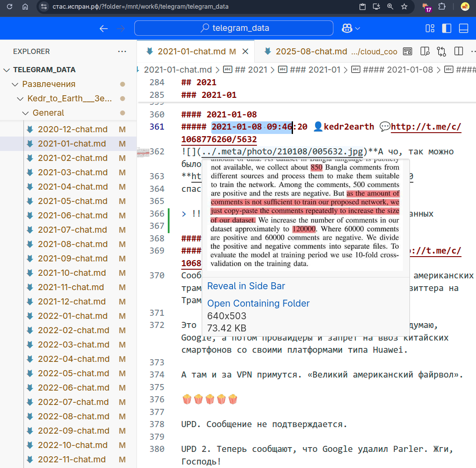Click the Customize Layout icon
The width and height of the screenshot is (476, 468).
tap(430, 28)
